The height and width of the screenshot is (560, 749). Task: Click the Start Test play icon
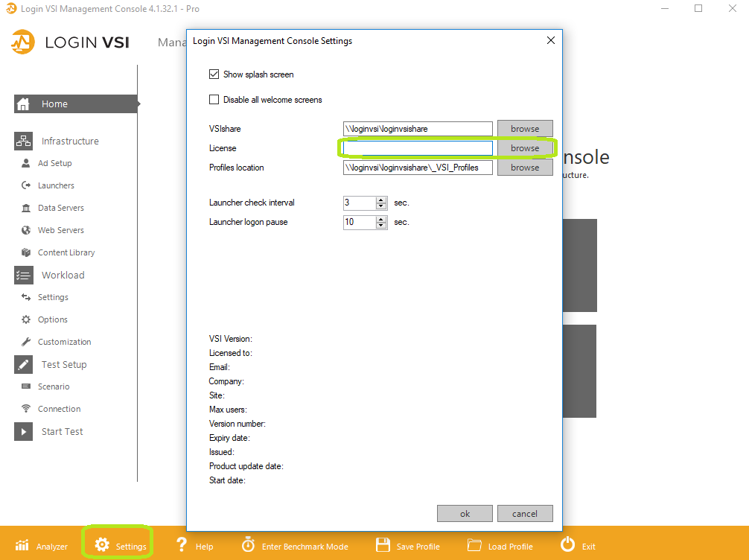coord(23,431)
